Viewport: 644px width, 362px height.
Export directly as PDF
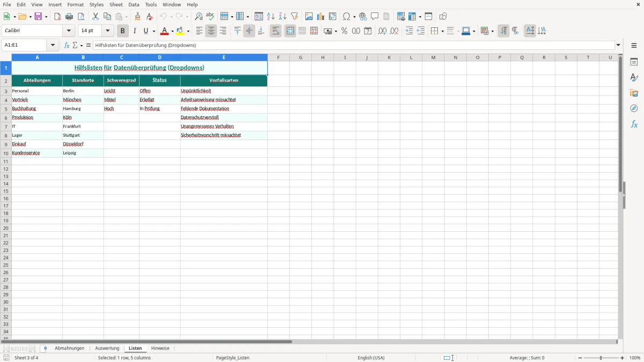(57, 17)
